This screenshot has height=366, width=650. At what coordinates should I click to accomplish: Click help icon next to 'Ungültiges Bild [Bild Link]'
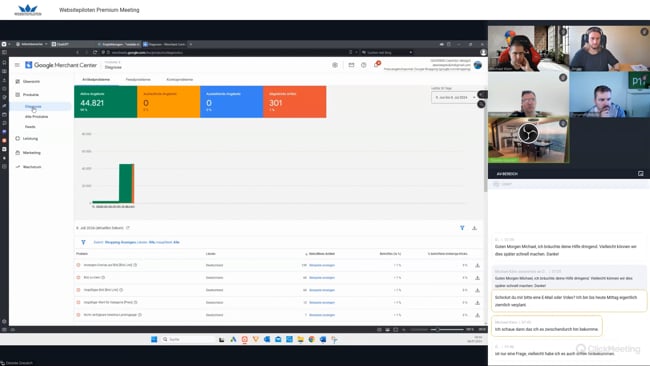pyautogui.click(x=121, y=290)
